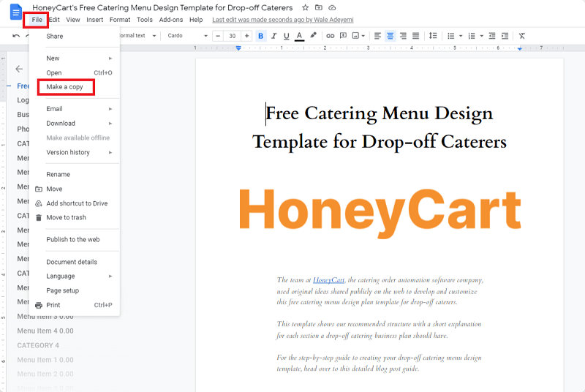This screenshot has height=392, width=585.
Task: Open the text color picker
Action: point(299,36)
